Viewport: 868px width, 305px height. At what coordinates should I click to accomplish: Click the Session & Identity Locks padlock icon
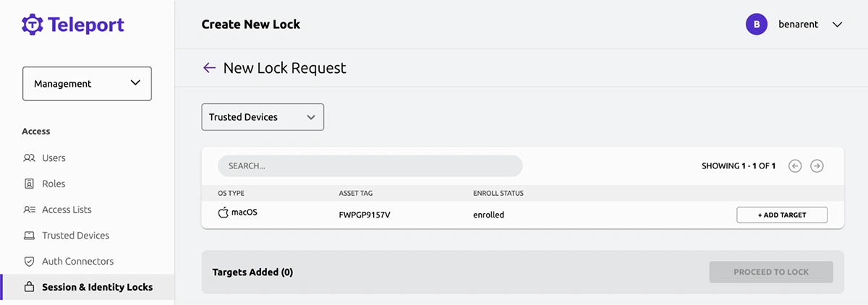click(x=30, y=287)
